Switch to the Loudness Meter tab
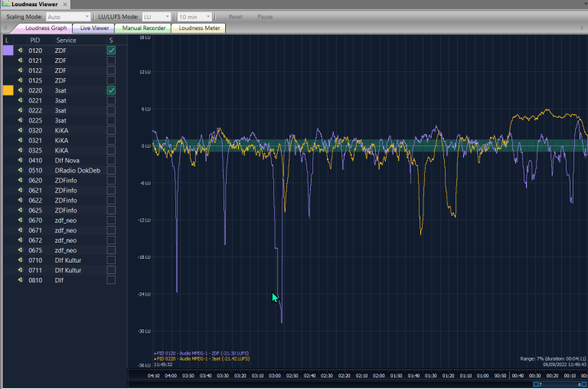 199,28
